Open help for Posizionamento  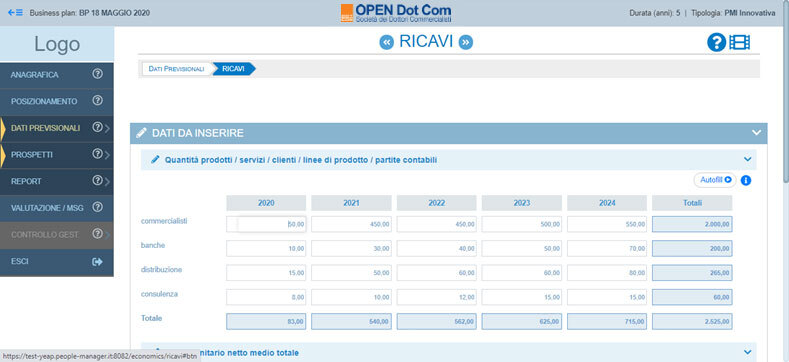(x=98, y=100)
